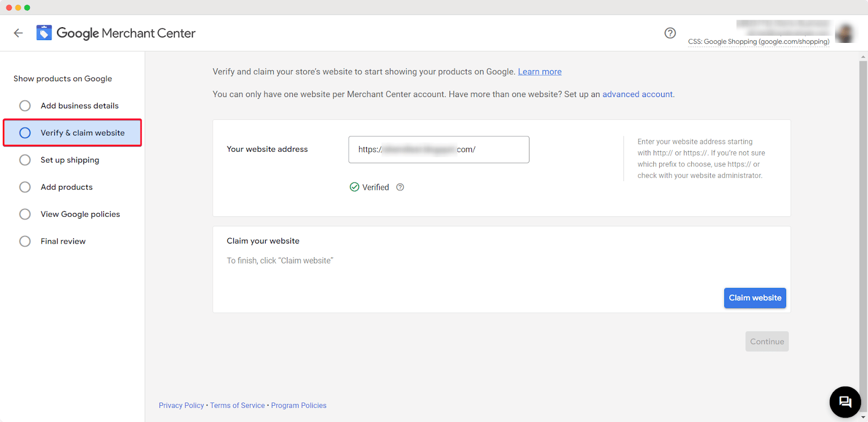Open the advanced account link
Image resolution: width=868 pixels, height=422 pixels.
click(637, 94)
